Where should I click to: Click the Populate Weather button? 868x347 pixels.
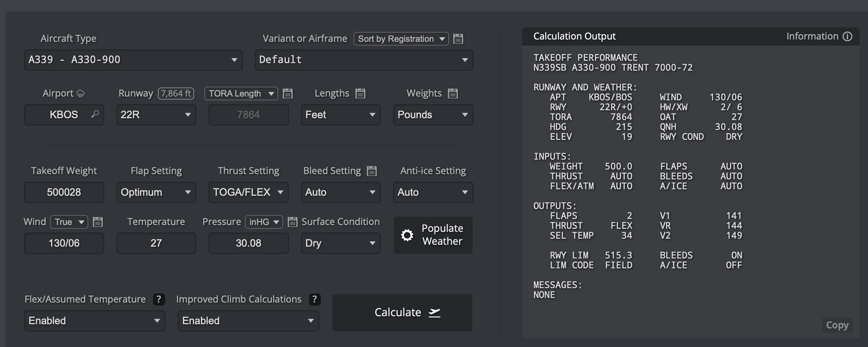(x=433, y=235)
